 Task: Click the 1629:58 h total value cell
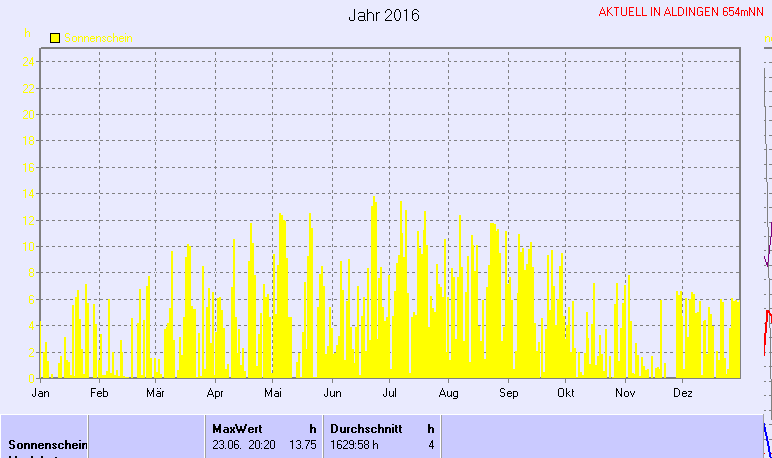point(354,444)
